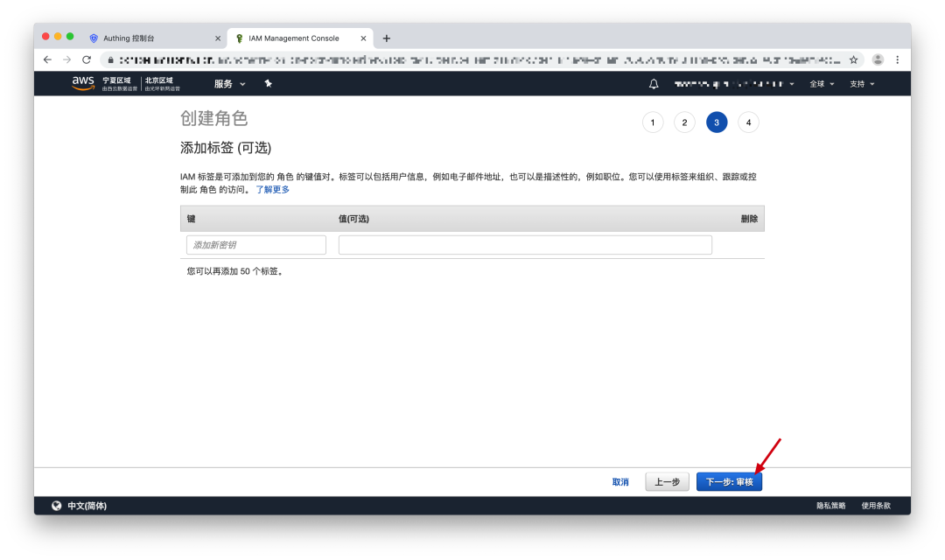Click the 您可以再添加 50 个标签 text

[236, 271]
